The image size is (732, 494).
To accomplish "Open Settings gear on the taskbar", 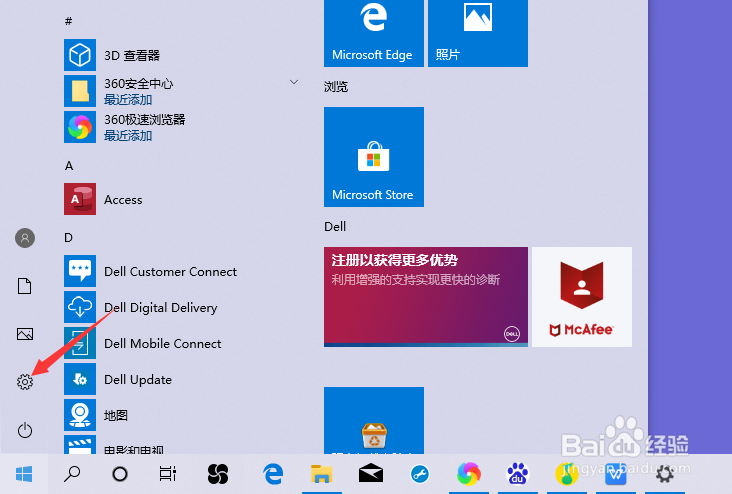I will pyautogui.click(x=665, y=474).
